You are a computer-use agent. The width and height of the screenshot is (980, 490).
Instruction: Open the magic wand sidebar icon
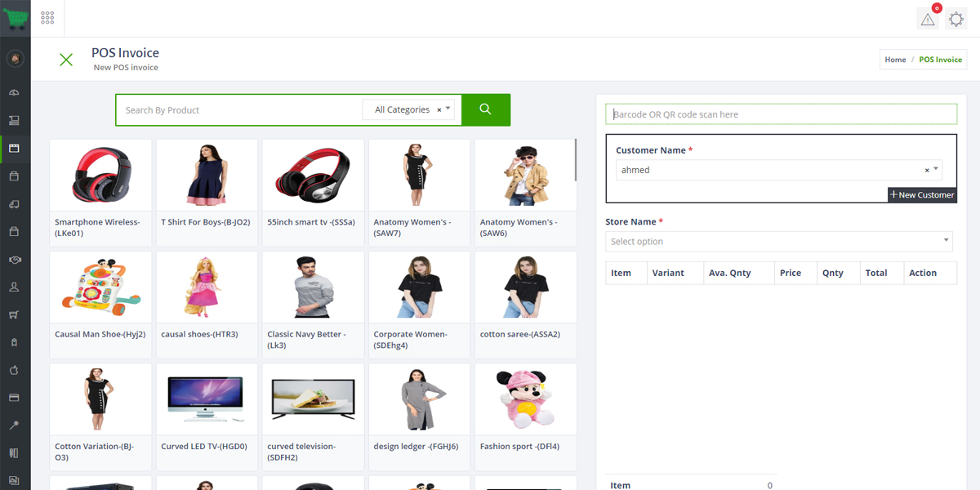14,425
